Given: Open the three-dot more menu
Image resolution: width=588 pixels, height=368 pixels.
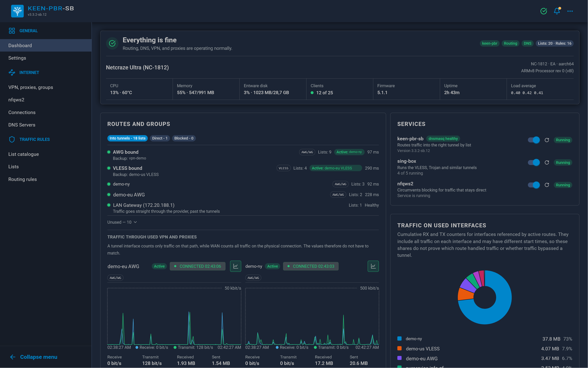Looking at the screenshot, I should click(570, 11).
